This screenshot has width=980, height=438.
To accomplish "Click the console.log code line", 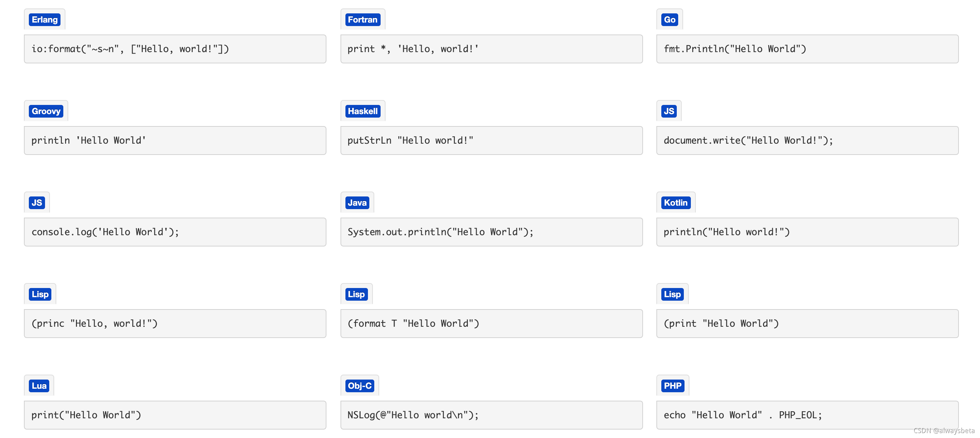I will pyautogui.click(x=175, y=232).
